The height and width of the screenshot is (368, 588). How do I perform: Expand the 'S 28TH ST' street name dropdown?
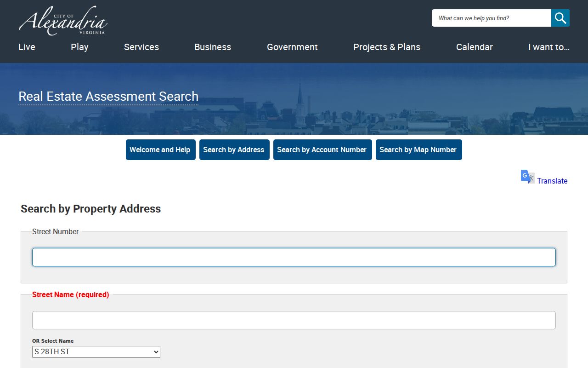pos(96,352)
